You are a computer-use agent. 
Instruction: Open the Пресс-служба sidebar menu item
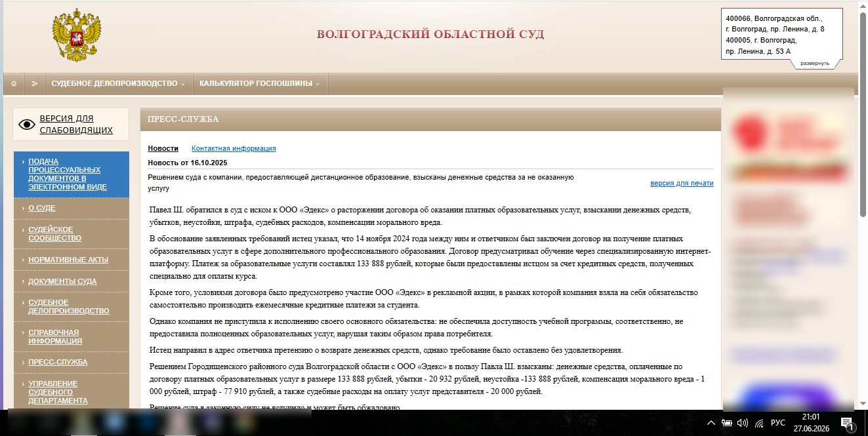[x=58, y=362]
